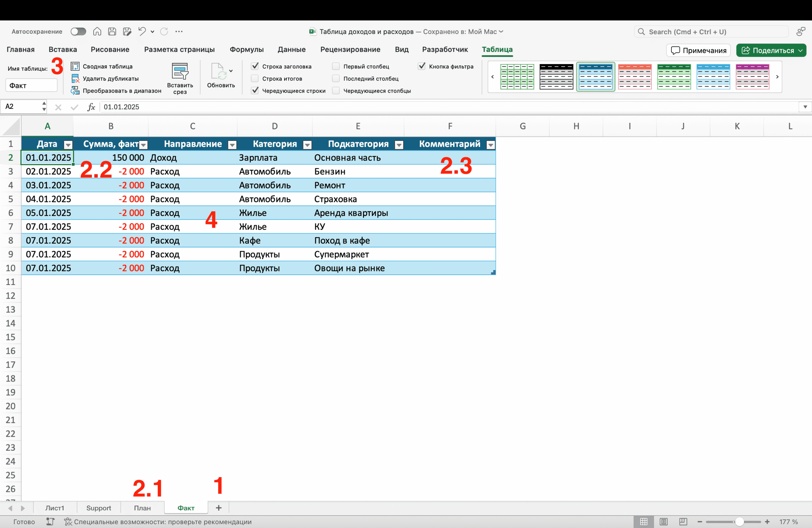Click the macro recording icon in status bar
812x528 pixels.
pos(50,522)
